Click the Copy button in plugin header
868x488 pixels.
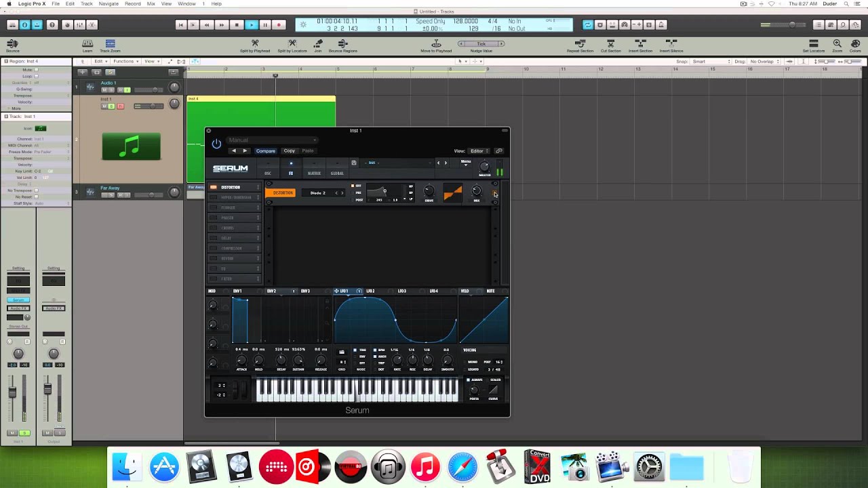point(290,151)
